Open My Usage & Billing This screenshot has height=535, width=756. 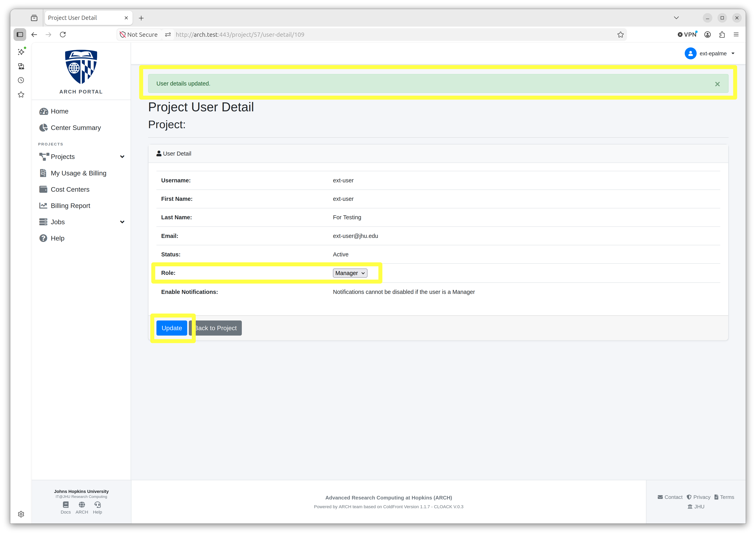[78, 173]
